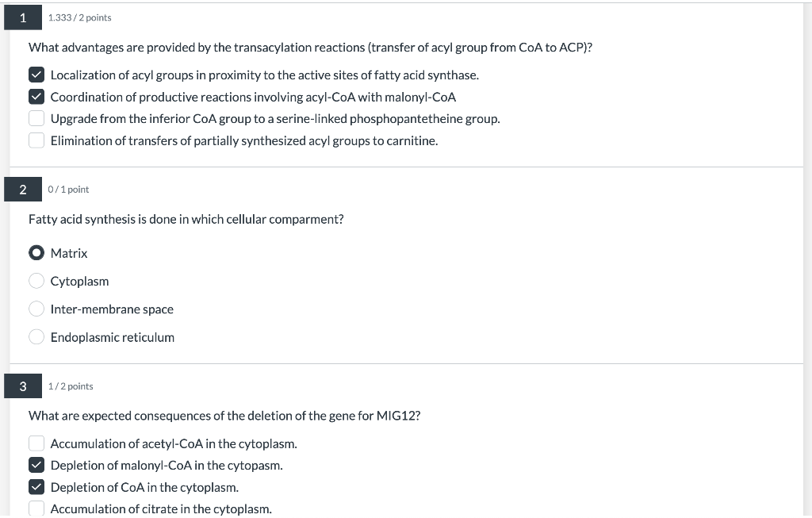Screen dimensions: 812x518
Task: Choose 'Inter-membrane space' as the answer
Action: click(36, 309)
